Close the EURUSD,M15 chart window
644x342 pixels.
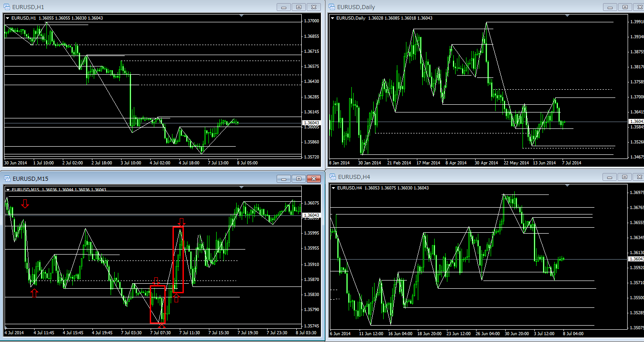314,179
